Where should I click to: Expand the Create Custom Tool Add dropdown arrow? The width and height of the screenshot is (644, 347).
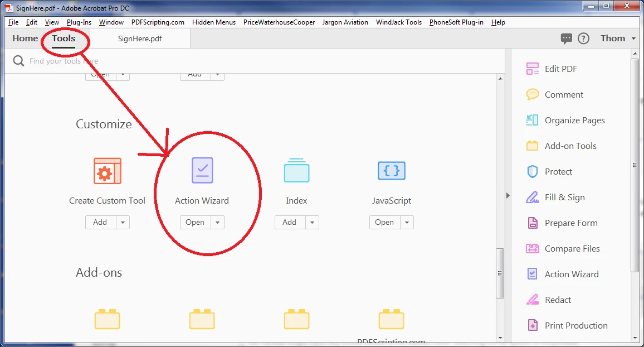click(x=123, y=223)
